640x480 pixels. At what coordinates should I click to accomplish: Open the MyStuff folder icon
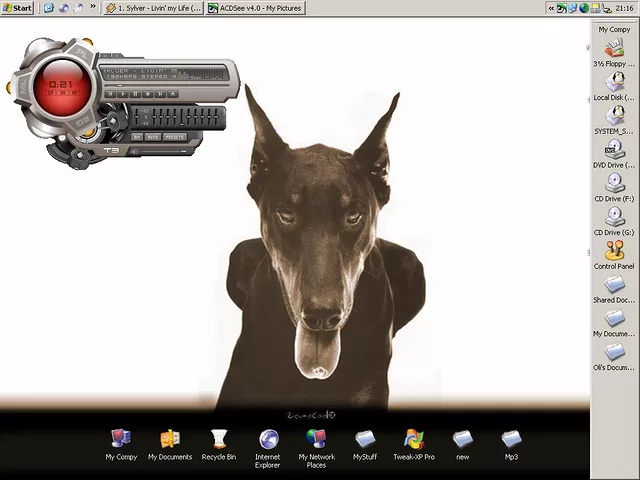pos(365,439)
